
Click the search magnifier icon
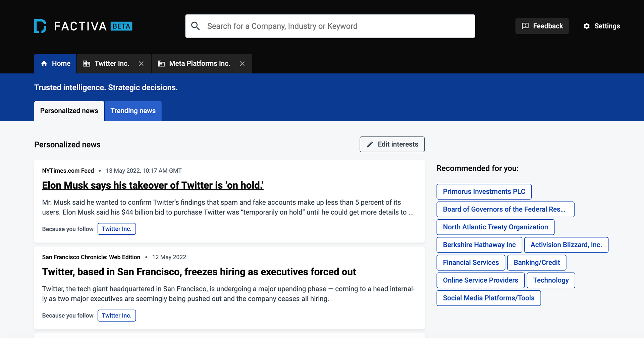tap(196, 26)
